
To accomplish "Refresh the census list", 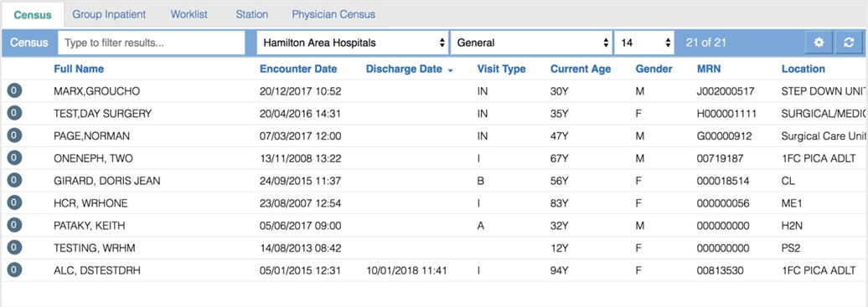I will click(849, 43).
